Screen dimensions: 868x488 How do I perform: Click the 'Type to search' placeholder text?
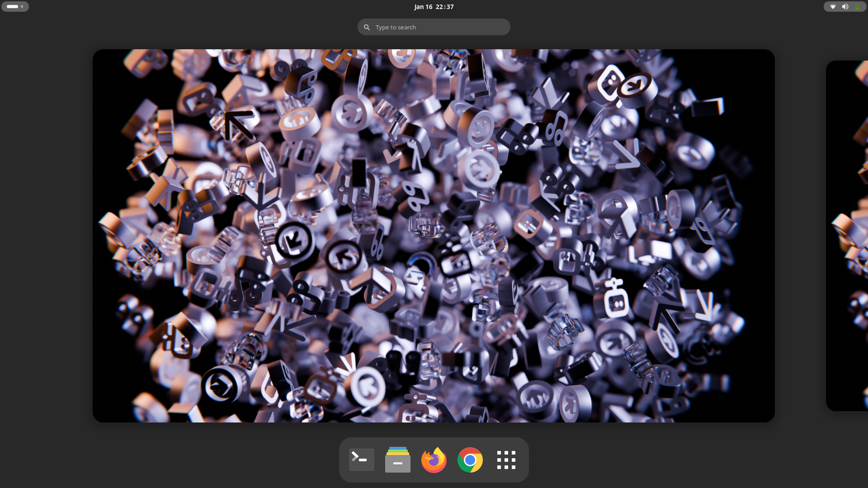396,28
